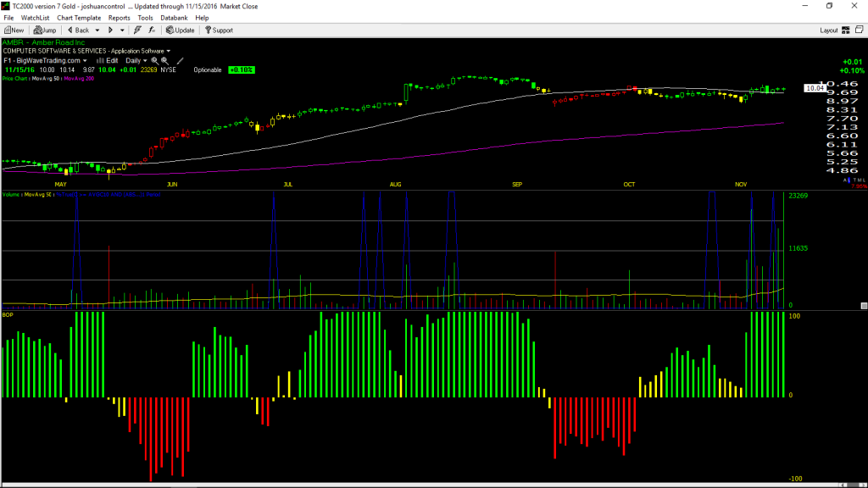Open the Back history dropdown arrow
This screenshot has width=868, height=488.
coord(97,30)
